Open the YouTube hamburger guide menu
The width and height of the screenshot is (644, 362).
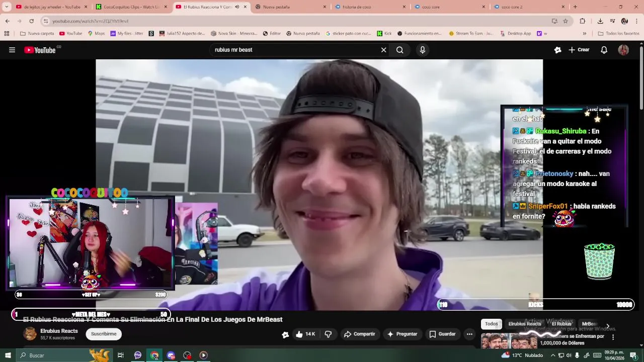tap(12, 50)
